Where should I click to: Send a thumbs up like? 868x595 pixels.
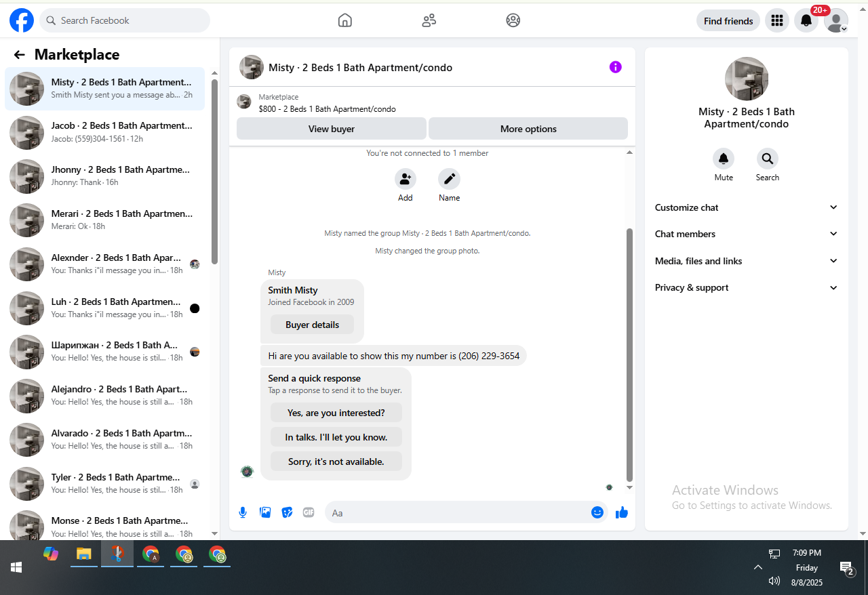[x=622, y=513]
